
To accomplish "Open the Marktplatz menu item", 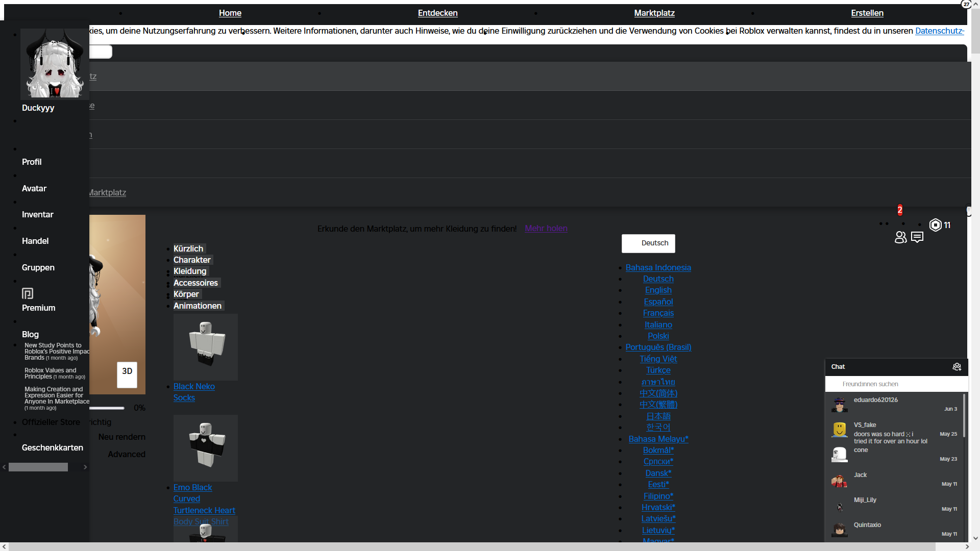I will [654, 13].
